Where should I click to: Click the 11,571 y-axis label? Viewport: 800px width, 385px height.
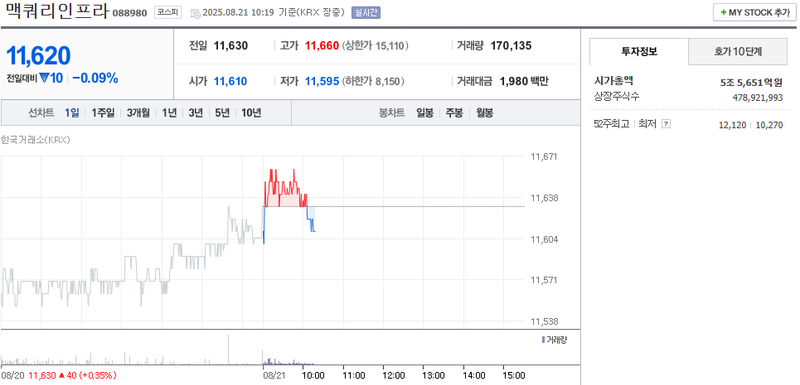point(543,280)
